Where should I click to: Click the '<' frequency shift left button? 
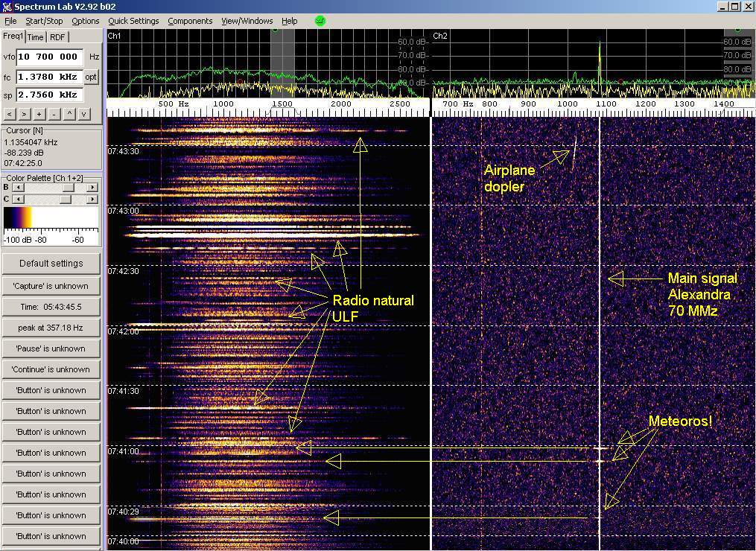[10, 114]
